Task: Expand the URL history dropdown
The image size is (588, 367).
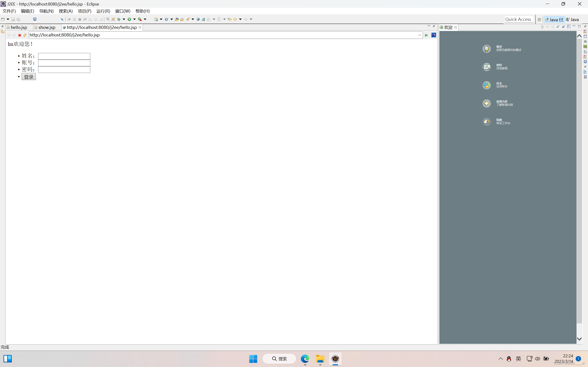Action: tap(419, 35)
